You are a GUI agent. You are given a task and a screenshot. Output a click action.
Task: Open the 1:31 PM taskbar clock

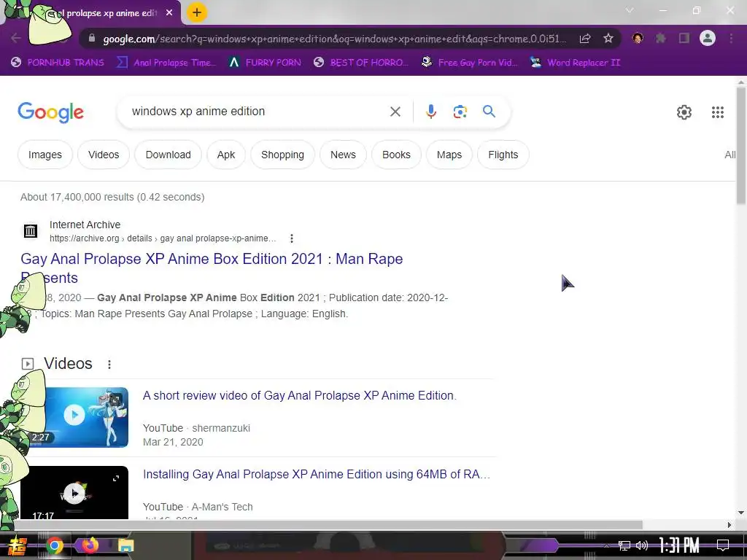(679, 545)
